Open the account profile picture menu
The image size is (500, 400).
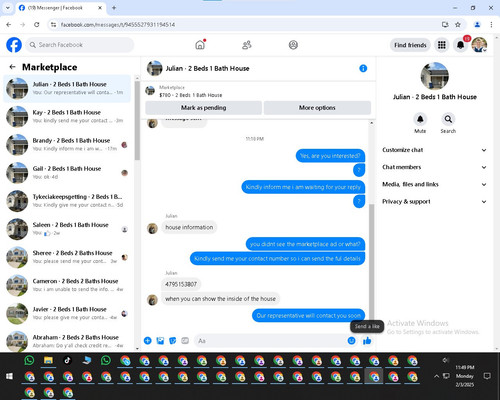479,45
